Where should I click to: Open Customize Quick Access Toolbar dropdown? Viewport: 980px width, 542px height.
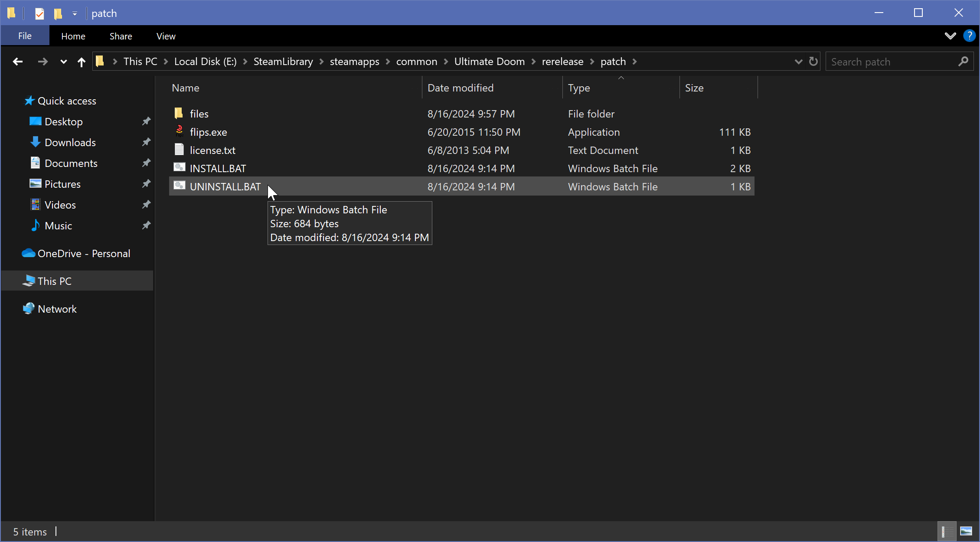[x=75, y=13]
